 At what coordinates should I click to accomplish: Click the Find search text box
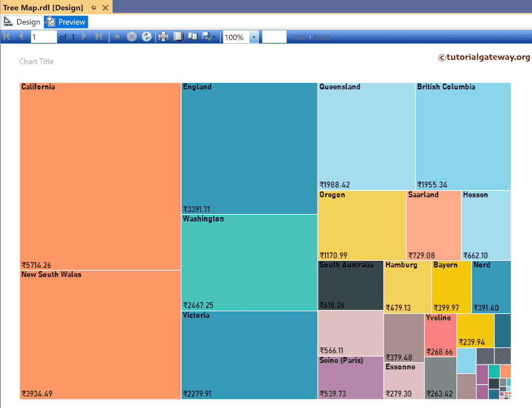tap(275, 36)
